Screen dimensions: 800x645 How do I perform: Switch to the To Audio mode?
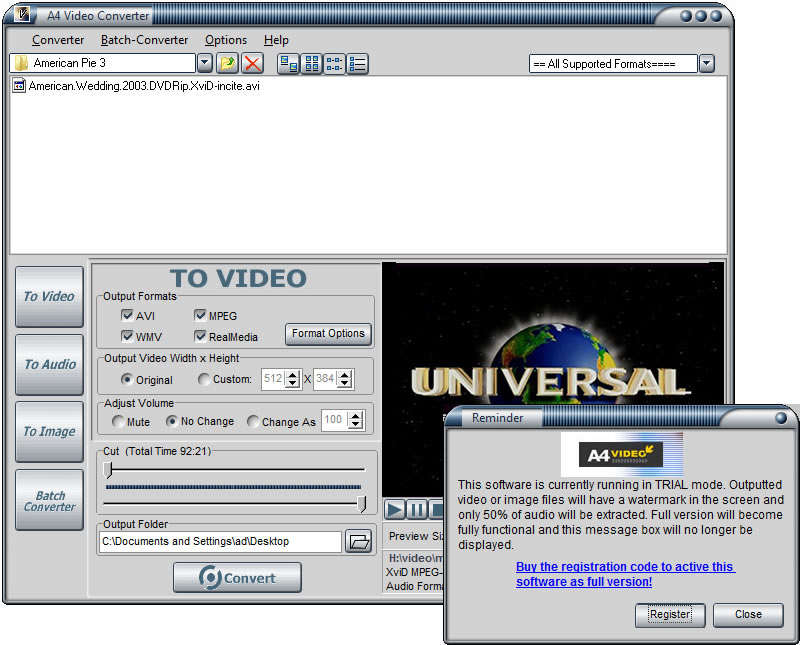pyautogui.click(x=49, y=364)
